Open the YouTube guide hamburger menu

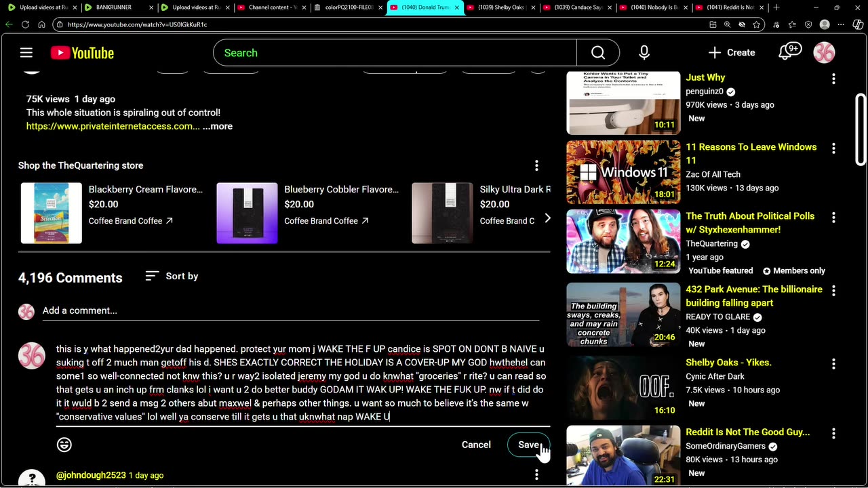(x=26, y=53)
